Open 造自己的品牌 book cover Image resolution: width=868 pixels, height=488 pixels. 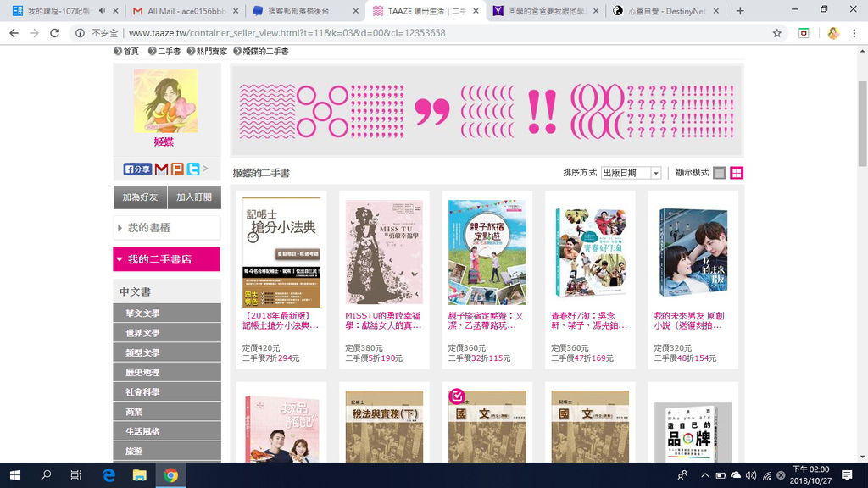tap(693, 432)
